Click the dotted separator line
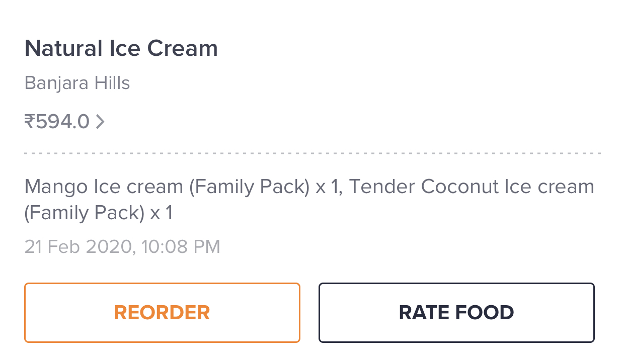Screen dimensions: 625x364 pyautogui.click(x=312, y=153)
